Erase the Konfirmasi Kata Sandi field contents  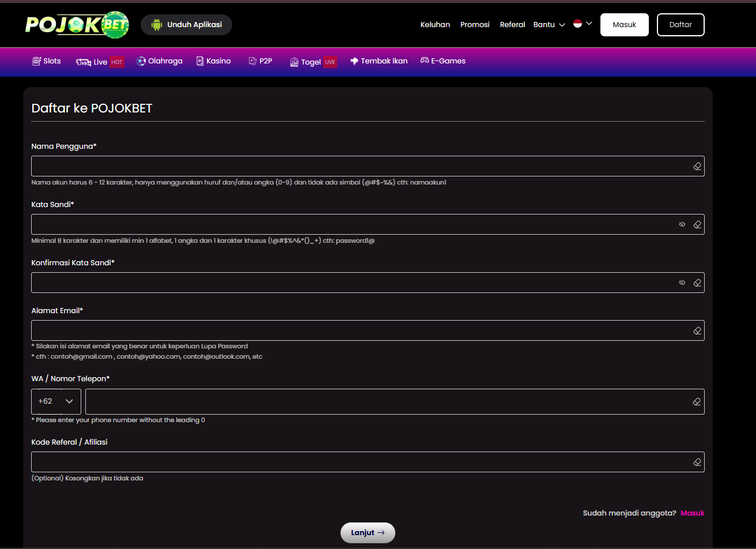coord(697,283)
